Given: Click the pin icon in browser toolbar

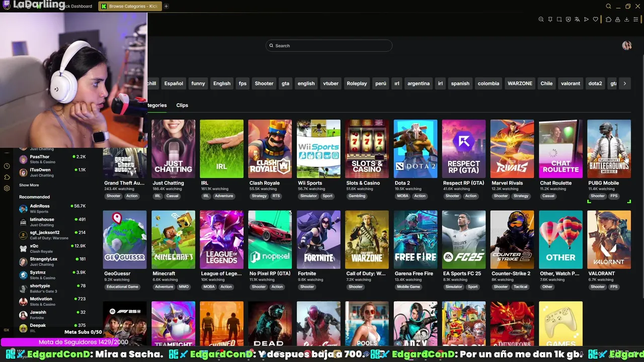Looking at the screenshot, I should click(x=550, y=20).
